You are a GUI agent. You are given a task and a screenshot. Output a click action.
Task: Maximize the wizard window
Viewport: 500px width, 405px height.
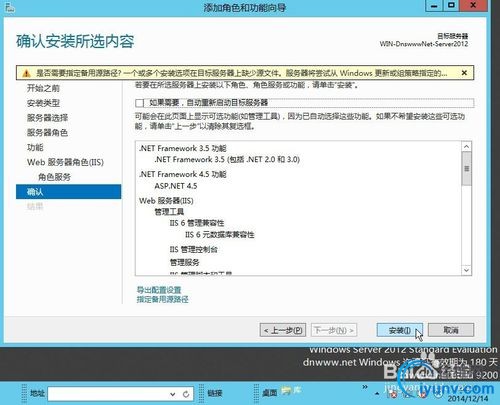451,6
